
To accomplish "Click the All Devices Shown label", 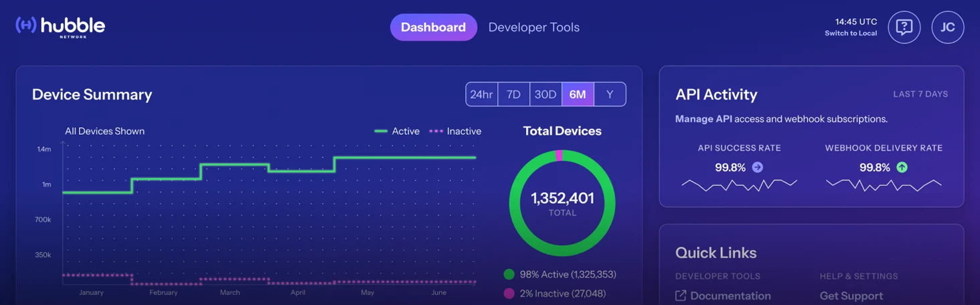I will click(104, 131).
